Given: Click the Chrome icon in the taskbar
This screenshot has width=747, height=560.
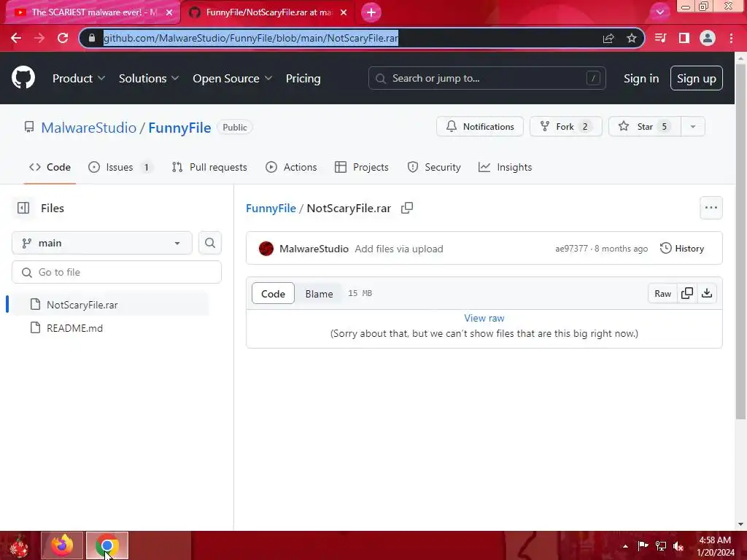Looking at the screenshot, I should pyautogui.click(x=107, y=545).
